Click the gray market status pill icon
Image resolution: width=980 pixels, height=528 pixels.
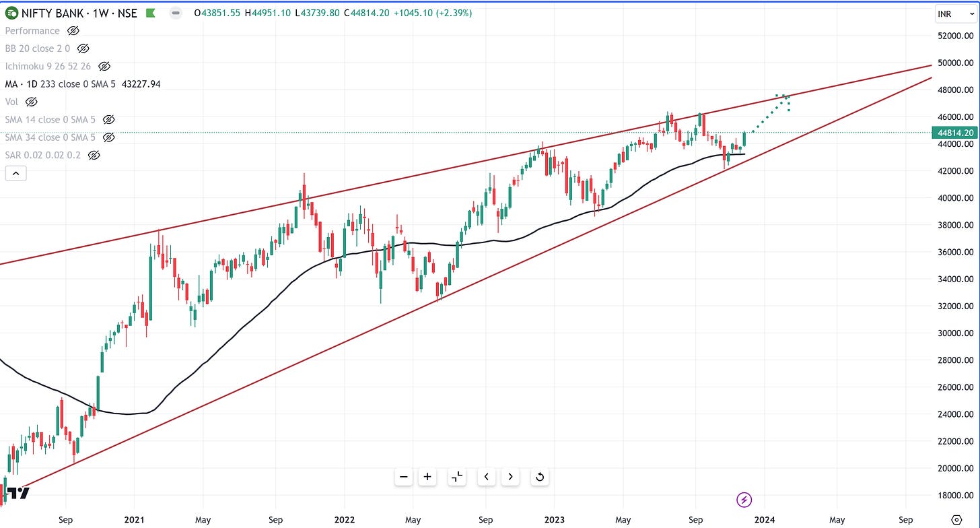(x=176, y=13)
